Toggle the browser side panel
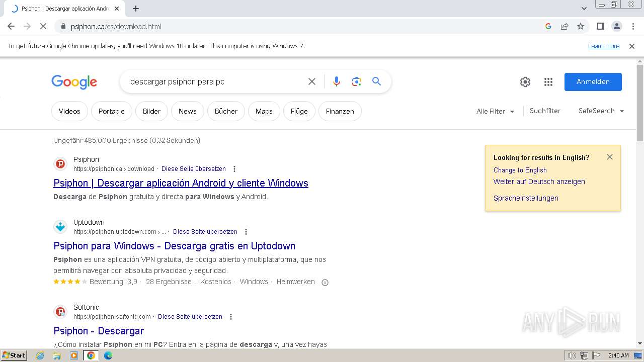Image resolution: width=644 pixels, height=362 pixels. 600,26
